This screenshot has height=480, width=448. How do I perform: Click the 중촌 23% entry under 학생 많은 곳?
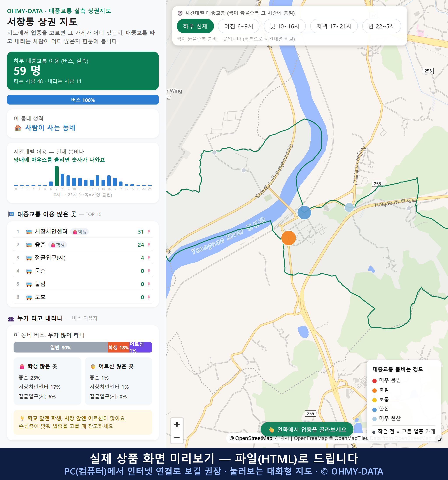(x=30, y=378)
